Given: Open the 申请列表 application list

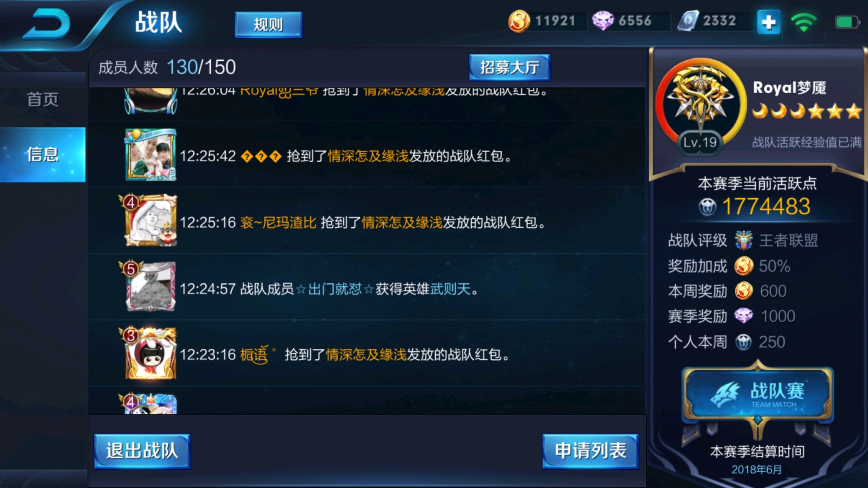Looking at the screenshot, I should coord(590,451).
